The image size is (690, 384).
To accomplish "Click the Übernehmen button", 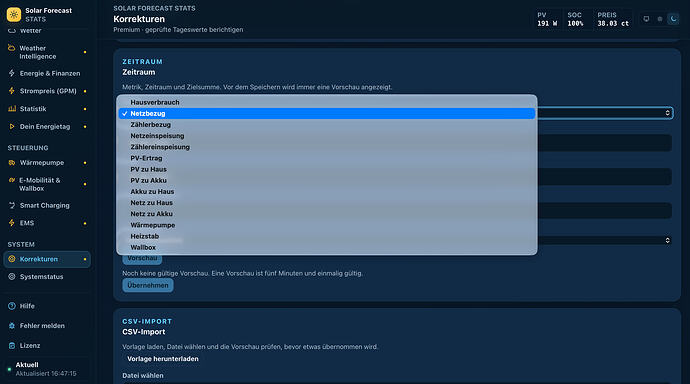I will [x=148, y=285].
